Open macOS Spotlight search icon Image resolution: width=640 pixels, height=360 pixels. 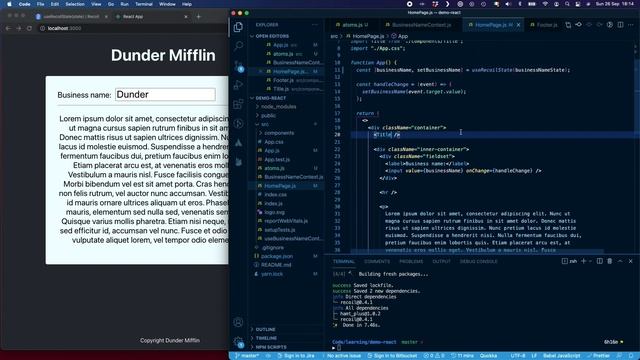pyautogui.click(x=567, y=4)
